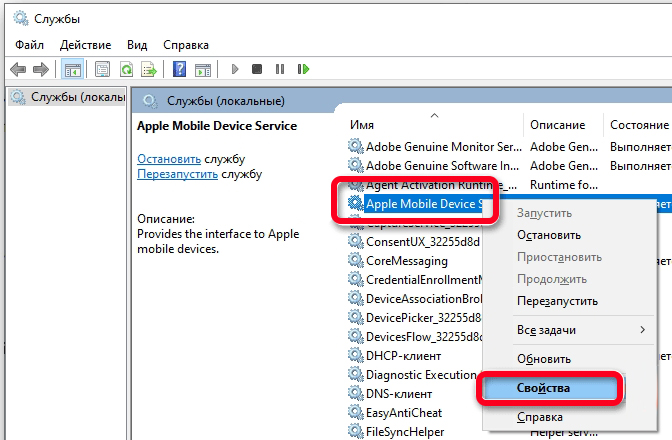Click the gear icon next to FileSyncHelper

point(355,431)
